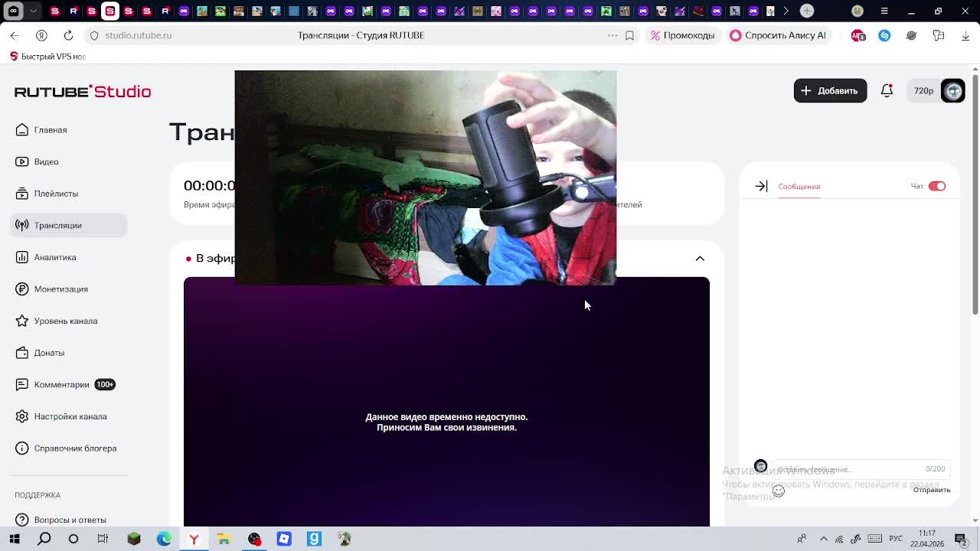Switch the РУС keyboard language indicator
This screenshot has height=551, width=980.
(x=895, y=539)
